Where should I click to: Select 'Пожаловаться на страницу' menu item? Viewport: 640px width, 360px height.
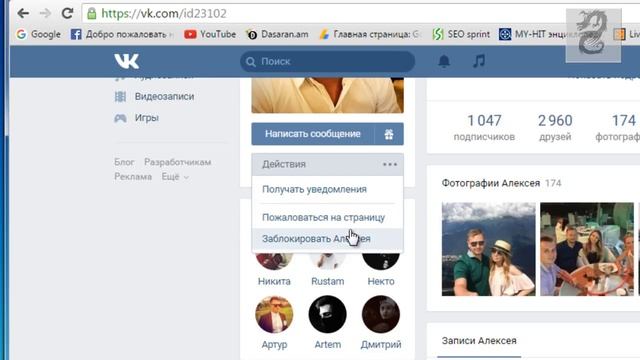tap(327, 218)
